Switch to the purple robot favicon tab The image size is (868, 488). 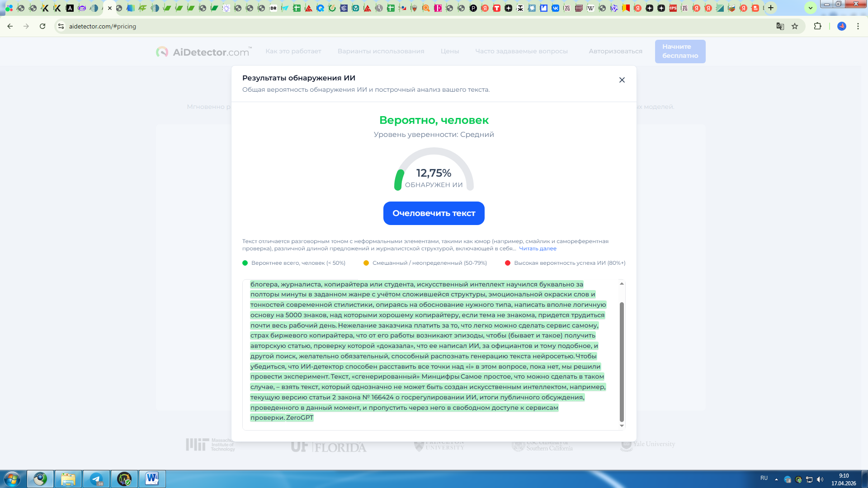tap(81, 8)
